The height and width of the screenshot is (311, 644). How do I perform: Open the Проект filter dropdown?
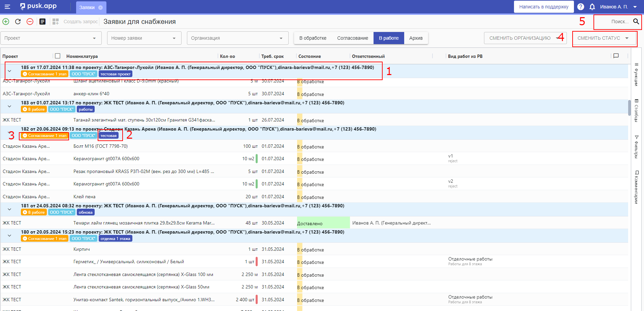coord(51,38)
